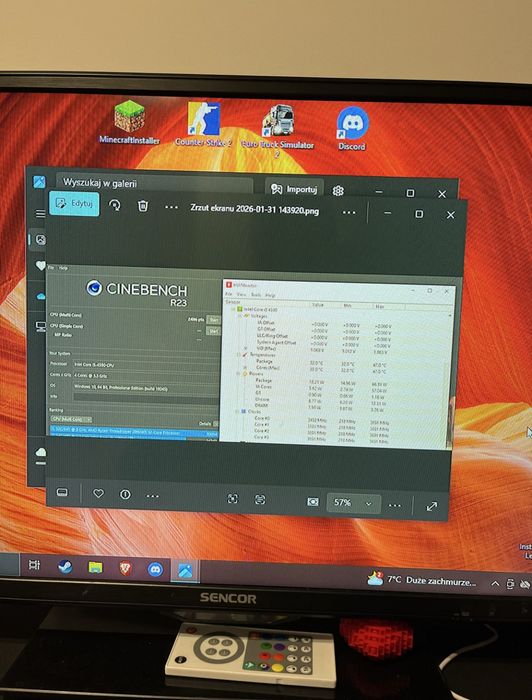This screenshot has height=700, width=532.
Task: Show the filmstrip with the bottom-bar icon
Action: click(62, 492)
